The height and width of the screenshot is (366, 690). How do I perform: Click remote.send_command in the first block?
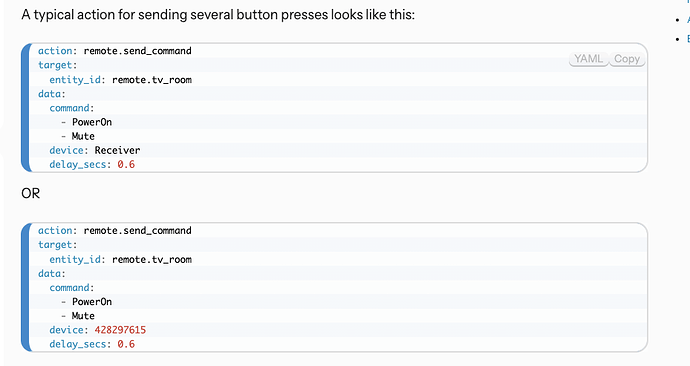click(138, 51)
